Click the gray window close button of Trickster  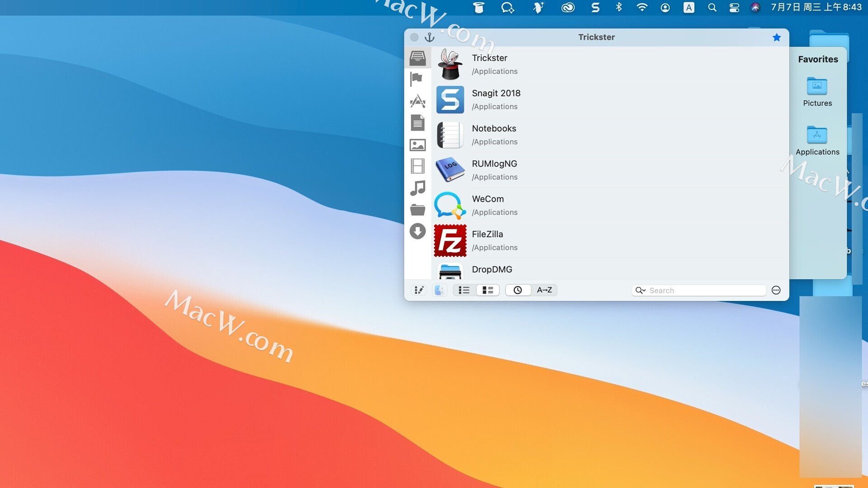click(x=414, y=37)
